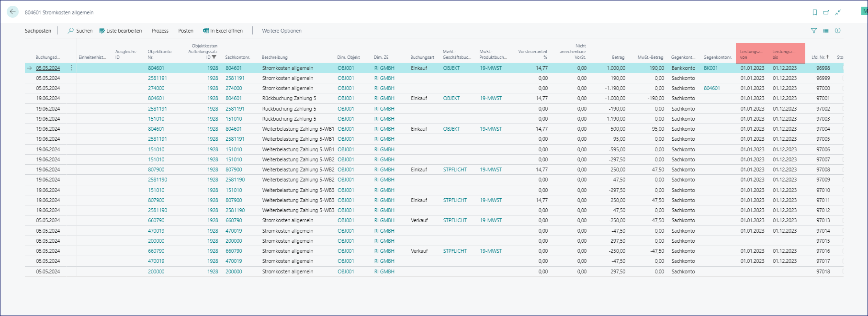Open page in a new window
Viewport: 868px width, 316px height.
[x=826, y=12]
